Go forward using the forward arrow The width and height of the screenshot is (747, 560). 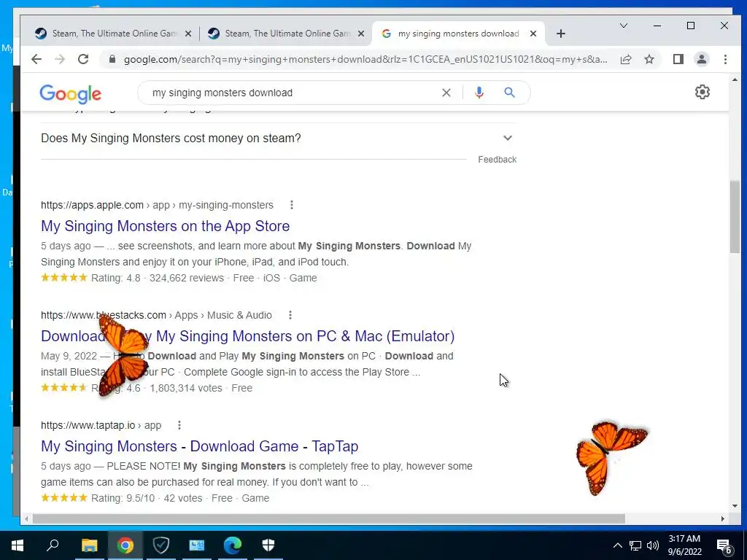tap(60, 59)
